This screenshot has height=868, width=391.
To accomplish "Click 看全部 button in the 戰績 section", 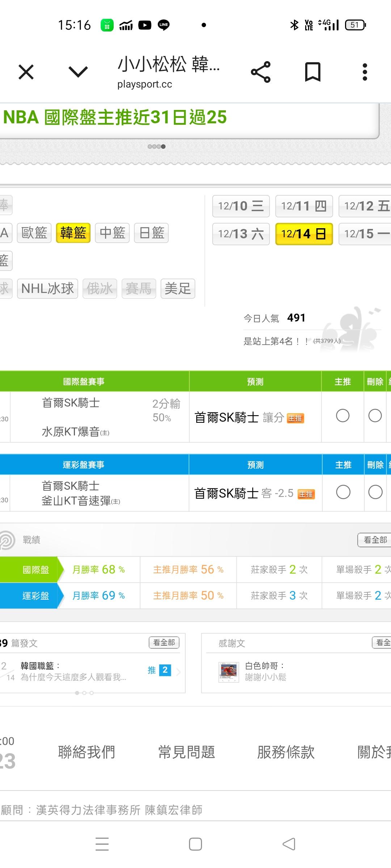I will (375, 540).
